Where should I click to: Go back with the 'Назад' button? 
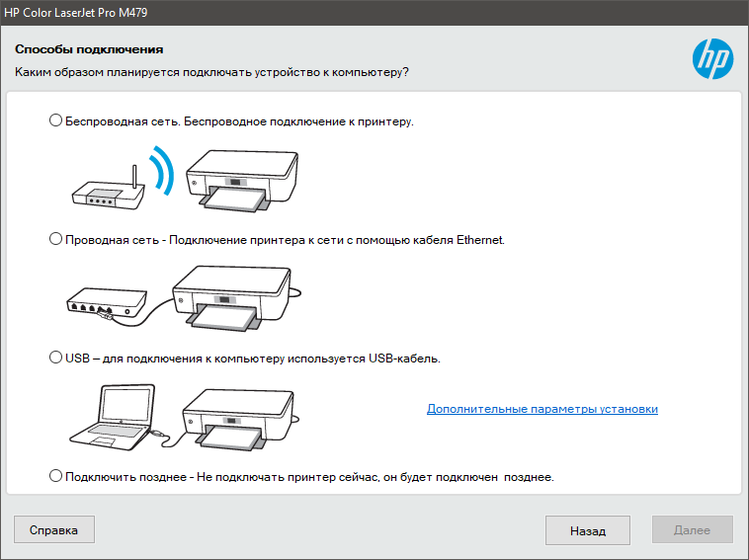tap(588, 530)
